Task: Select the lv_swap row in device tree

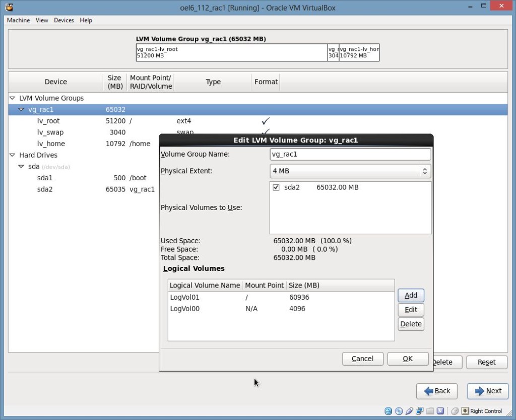Action: point(84,132)
